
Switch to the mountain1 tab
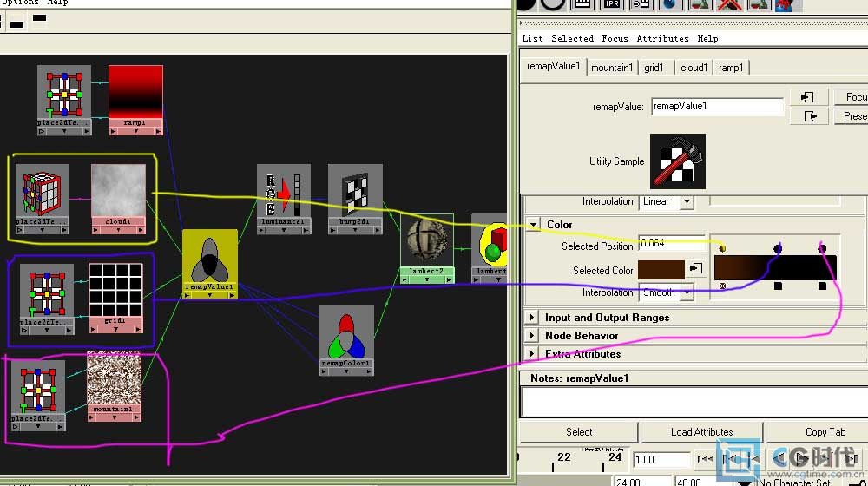coord(612,68)
